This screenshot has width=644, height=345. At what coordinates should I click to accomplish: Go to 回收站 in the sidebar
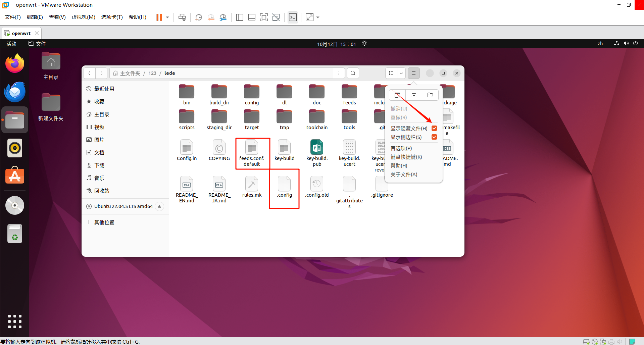102,191
